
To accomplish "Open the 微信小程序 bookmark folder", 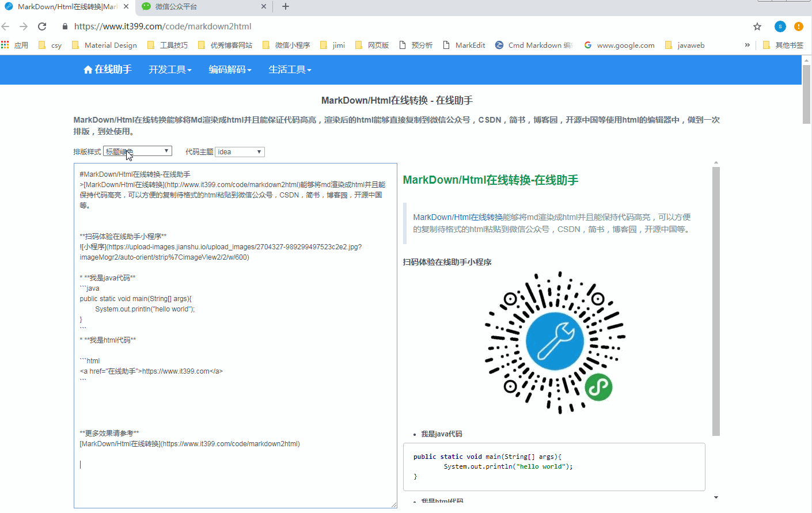I will (x=286, y=45).
